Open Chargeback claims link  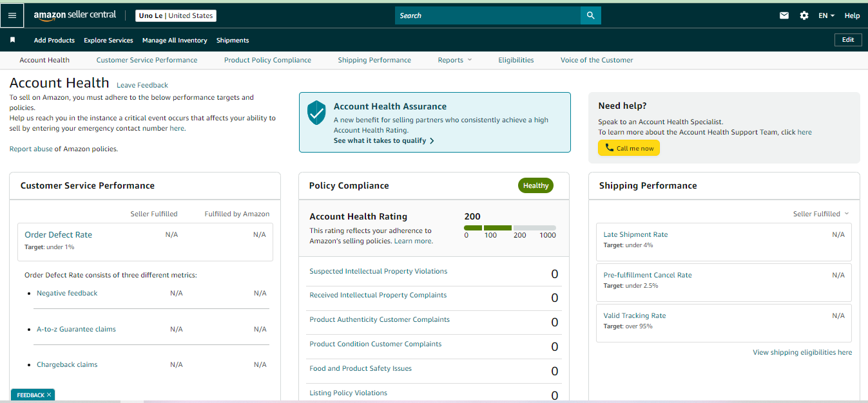[67, 364]
